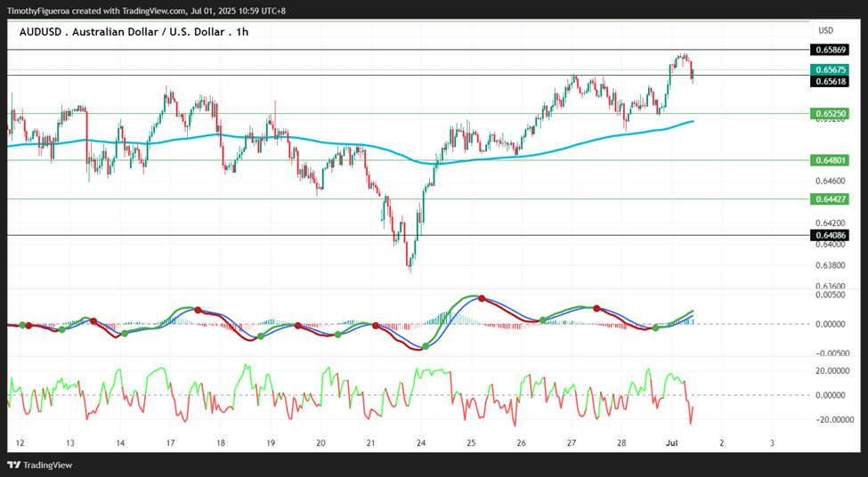Click the TradingView logo at bottom left
868x477 pixels.
pos(39,465)
